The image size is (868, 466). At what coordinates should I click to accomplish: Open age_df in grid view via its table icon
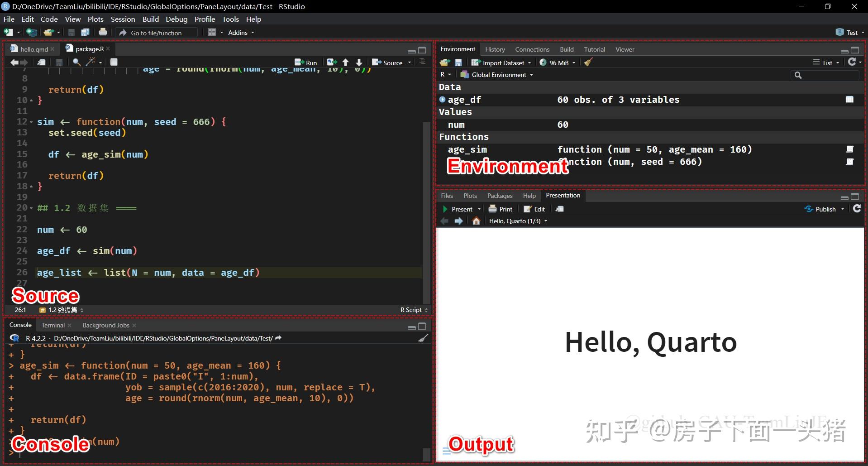pos(850,99)
